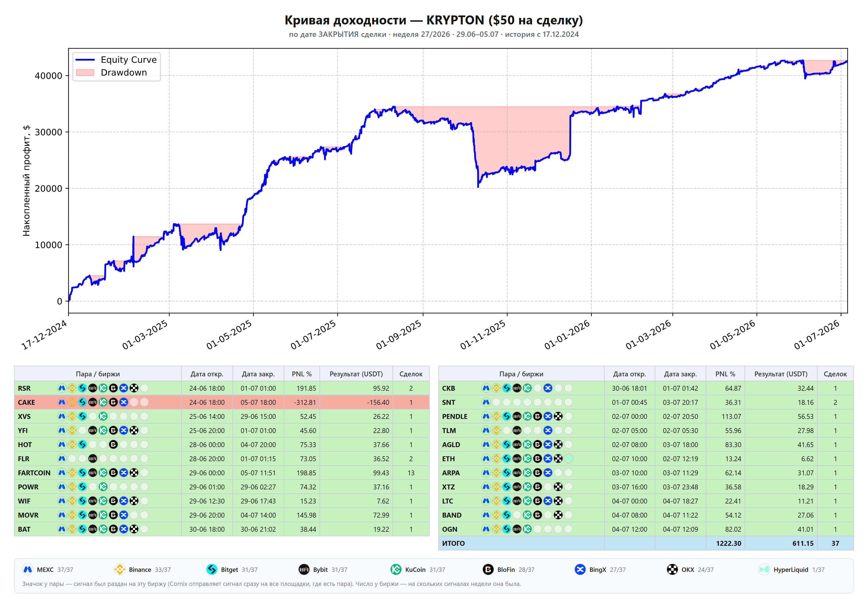Click the HyperLiquid icon in ETH row
The image size is (868, 603).
coord(568,459)
